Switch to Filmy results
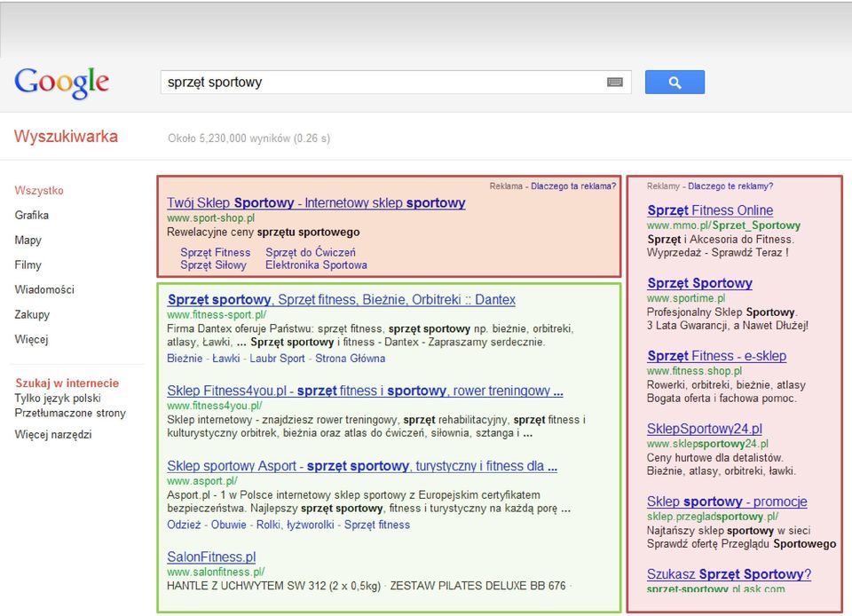852x616 pixels. 28,265
